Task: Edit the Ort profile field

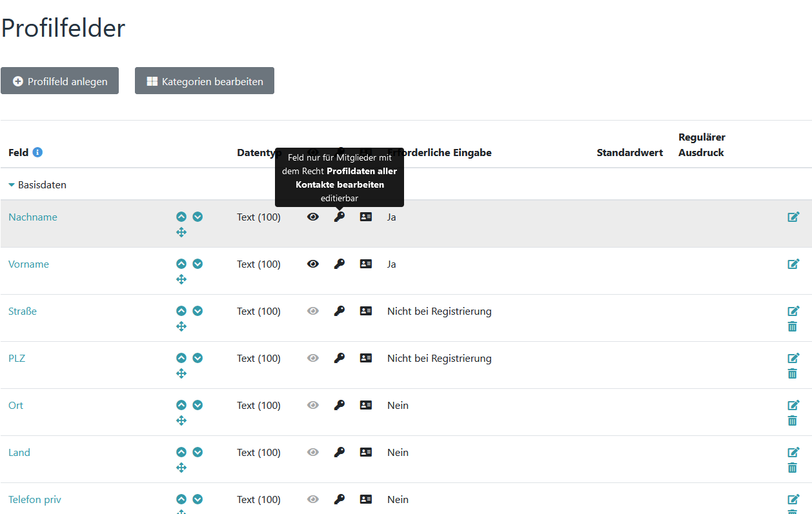Action: coord(794,405)
